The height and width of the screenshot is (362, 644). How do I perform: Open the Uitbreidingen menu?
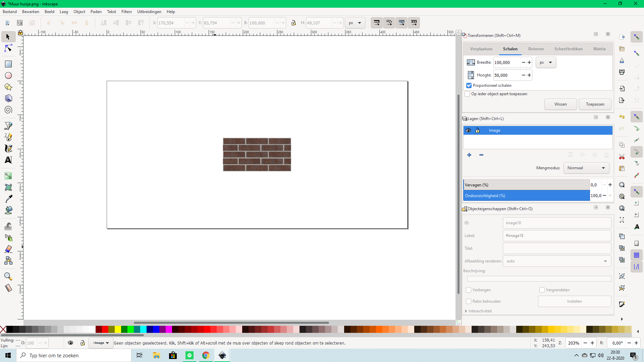149,12
